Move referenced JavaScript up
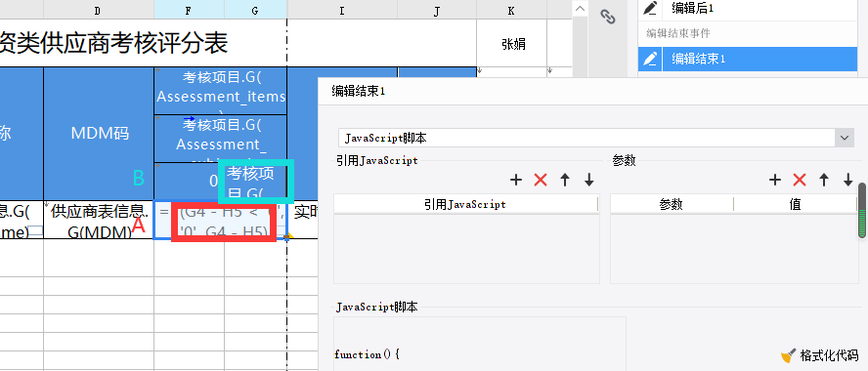The width and height of the screenshot is (868, 371). tap(565, 180)
